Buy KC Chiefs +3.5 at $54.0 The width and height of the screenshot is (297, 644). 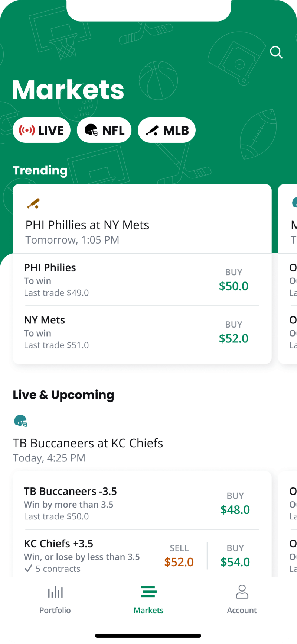point(235,556)
